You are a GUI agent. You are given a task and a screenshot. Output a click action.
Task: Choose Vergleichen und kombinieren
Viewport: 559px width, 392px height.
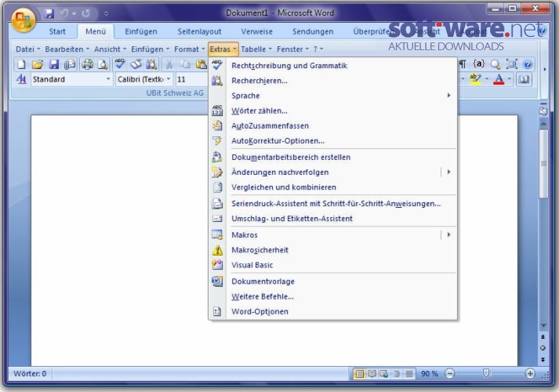click(332, 187)
